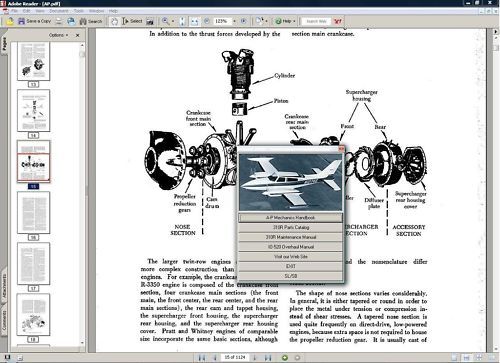This screenshot has width=500, height=363.
Task: Click the zoom out minus button
Action: pos(207,21)
